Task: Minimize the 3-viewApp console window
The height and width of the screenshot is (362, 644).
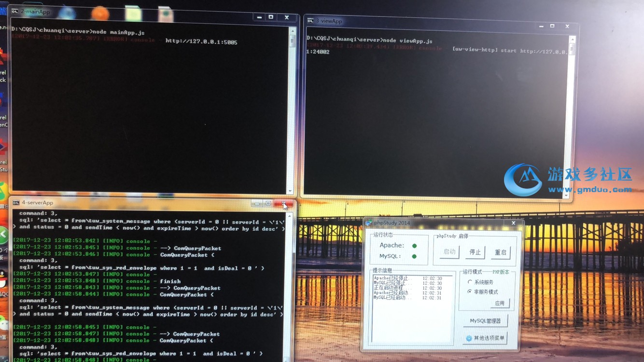Action: coord(537,26)
